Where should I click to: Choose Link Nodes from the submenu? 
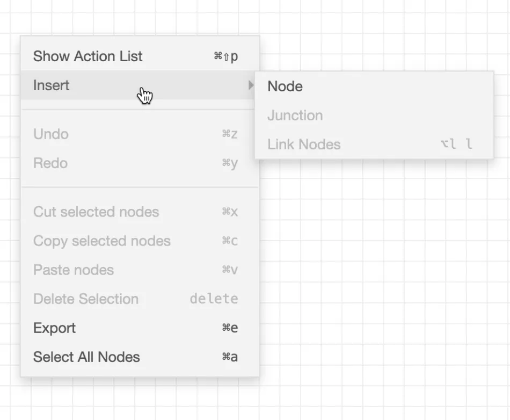304,144
